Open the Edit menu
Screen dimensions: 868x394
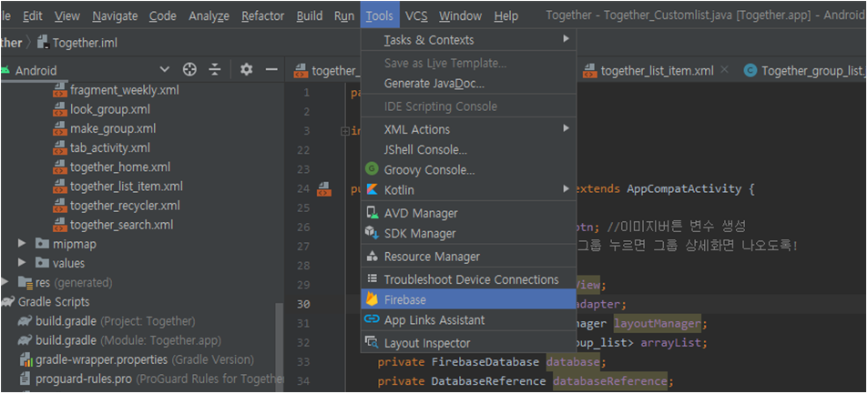33,16
